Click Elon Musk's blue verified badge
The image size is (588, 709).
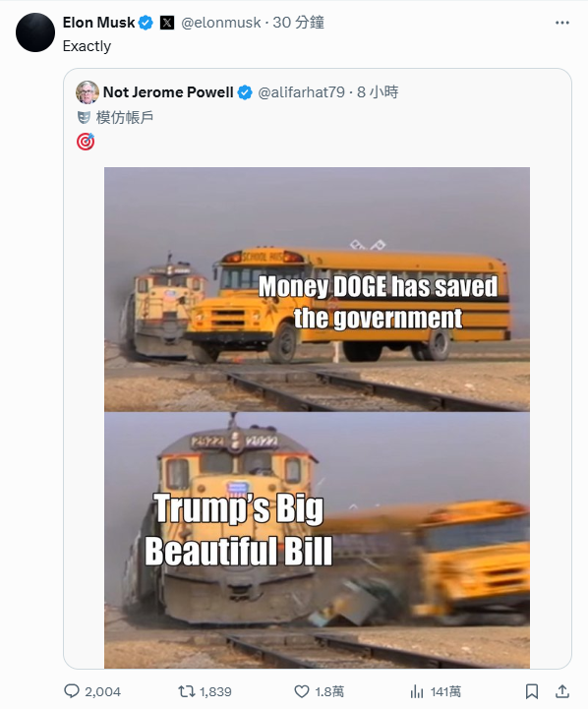pyautogui.click(x=146, y=23)
